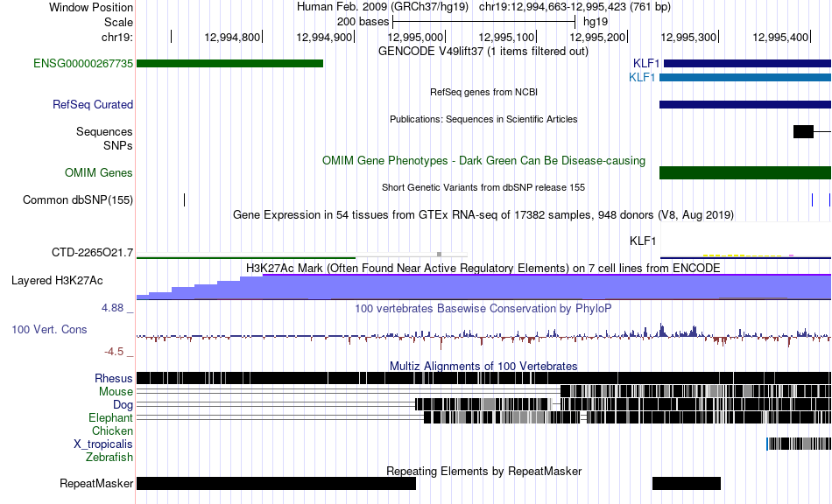Click the Dog alignment block
The image size is (832, 504).
(623, 404)
